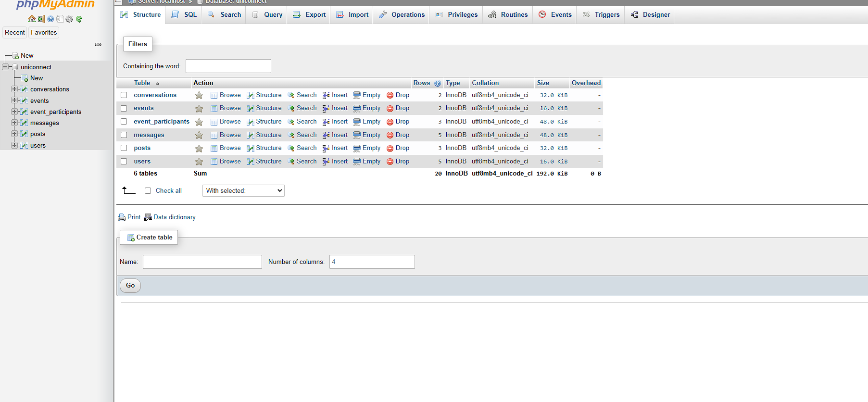Enable the Check all checkbox
The height and width of the screenshot is (402, 868).
tap(148, 191)
